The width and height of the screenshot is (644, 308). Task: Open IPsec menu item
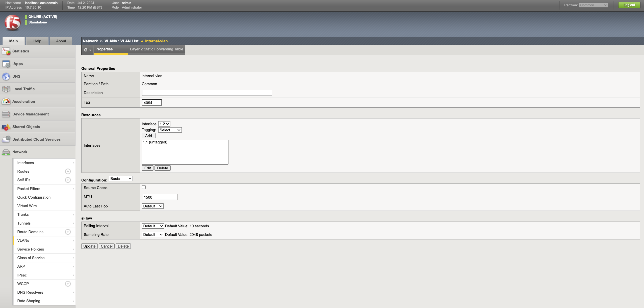45,275
